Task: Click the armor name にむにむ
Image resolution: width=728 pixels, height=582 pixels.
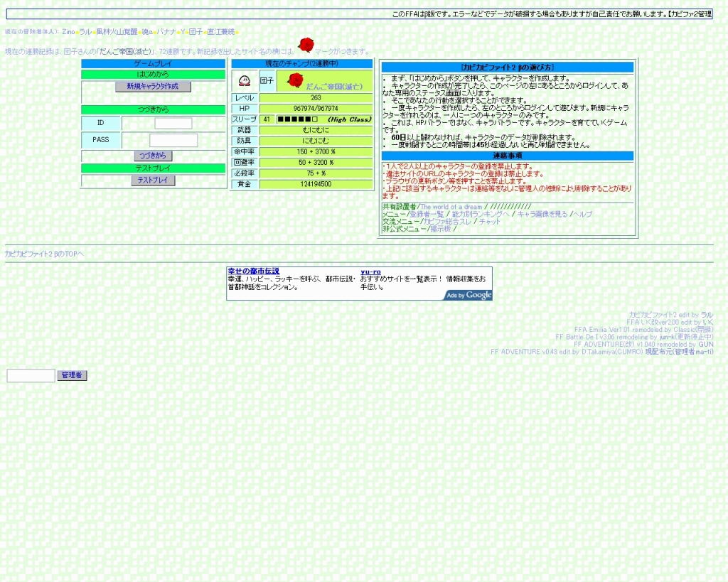Action: (316, 141)
